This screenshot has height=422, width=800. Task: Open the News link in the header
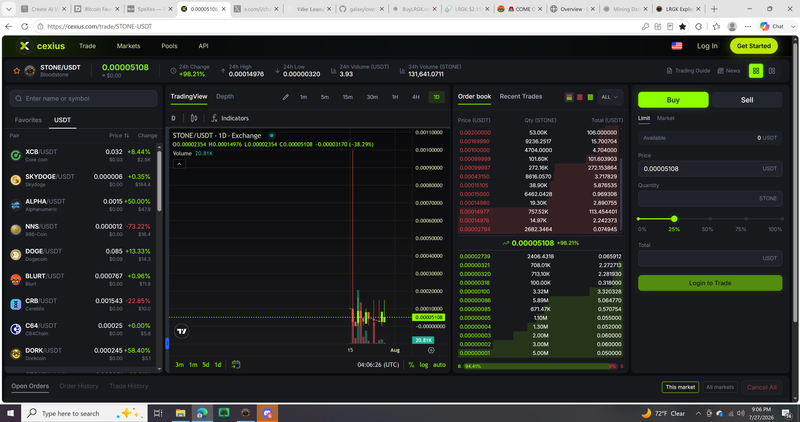[x=729, y=71]
